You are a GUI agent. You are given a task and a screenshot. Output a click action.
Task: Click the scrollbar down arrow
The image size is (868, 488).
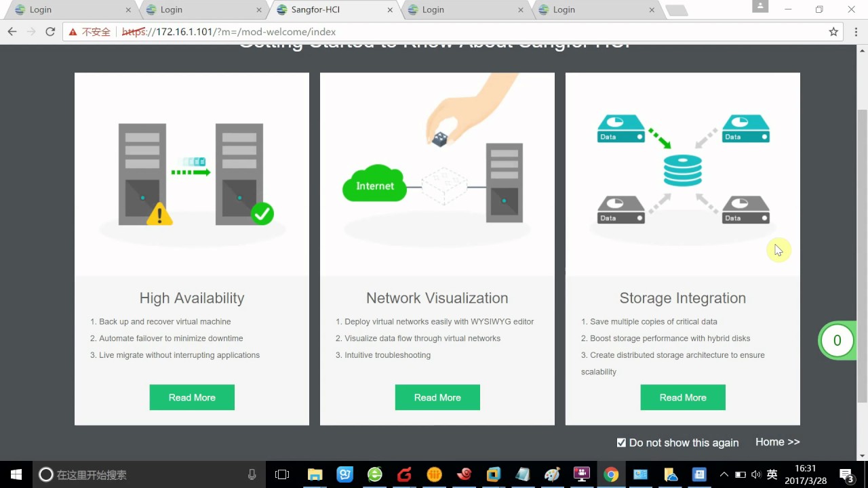coord(862,455)
